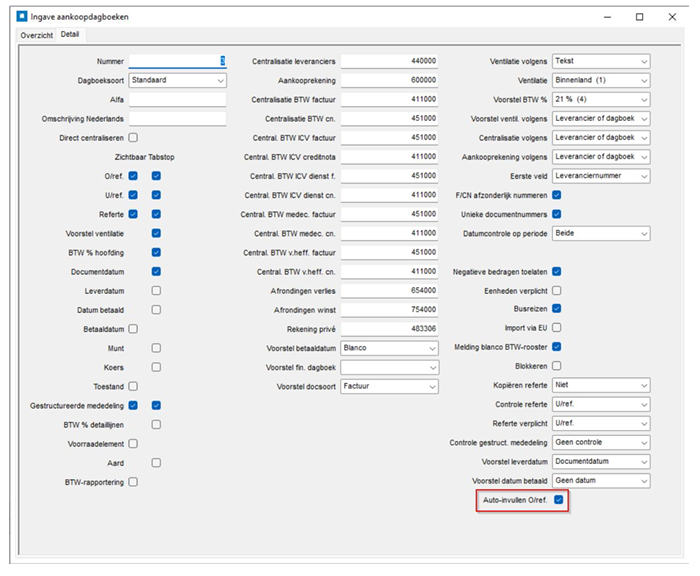The image size is (700, 576).
Task: Enable the Import via EU checkbox
Action: pyautogui.click(x=557, y=328)
